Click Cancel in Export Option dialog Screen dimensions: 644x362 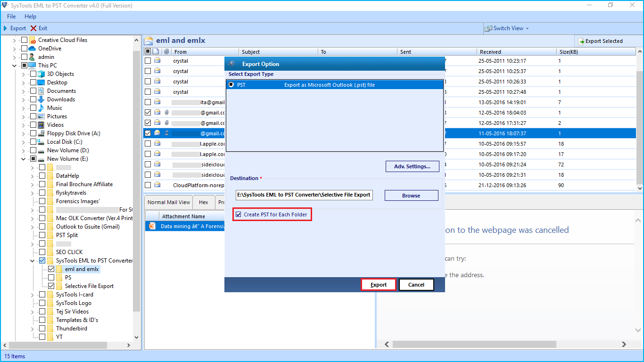pos(416,285)
